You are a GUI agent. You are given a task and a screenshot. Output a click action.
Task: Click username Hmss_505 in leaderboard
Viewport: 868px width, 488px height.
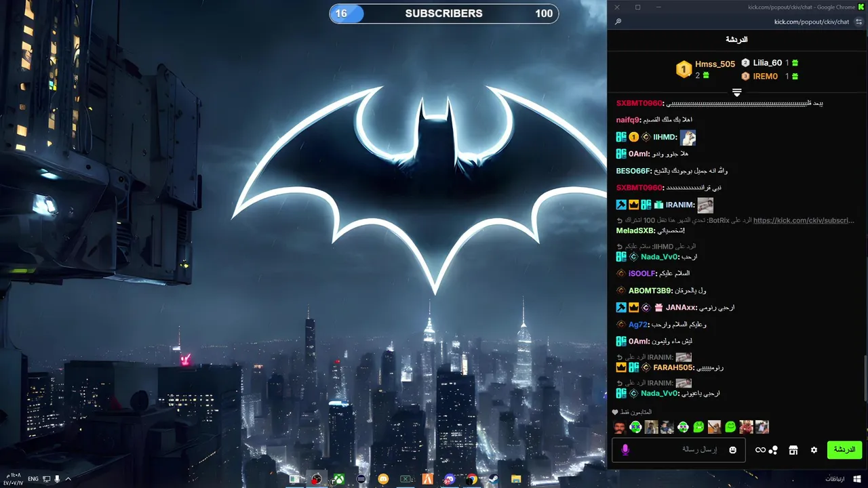pyautogui.click(x=715, y=64)
